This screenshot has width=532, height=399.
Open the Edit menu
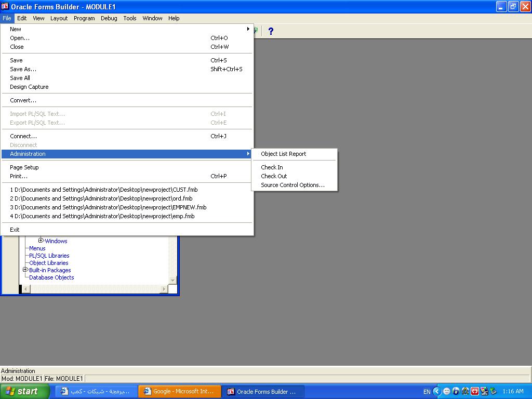pyautogui.click(x=22, y=18)
